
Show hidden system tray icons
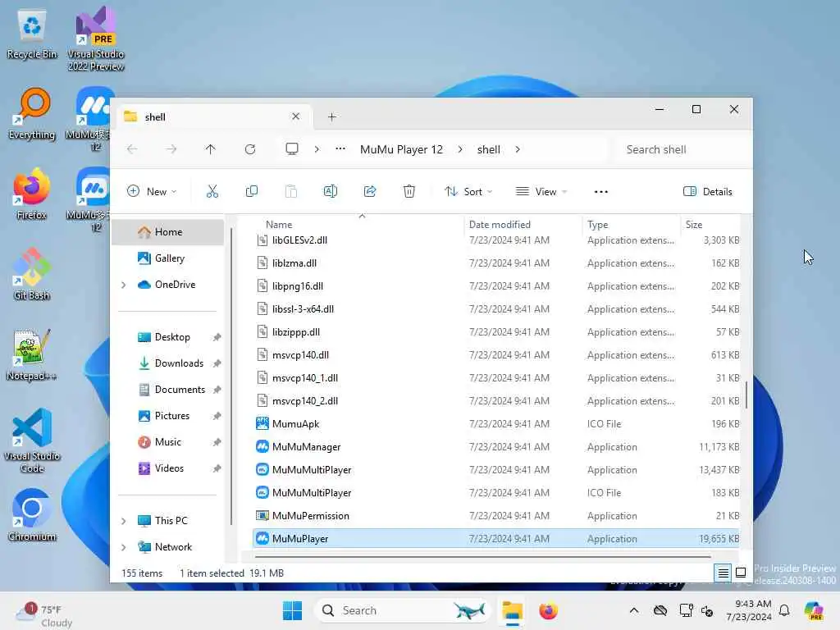tap(634, 610)
